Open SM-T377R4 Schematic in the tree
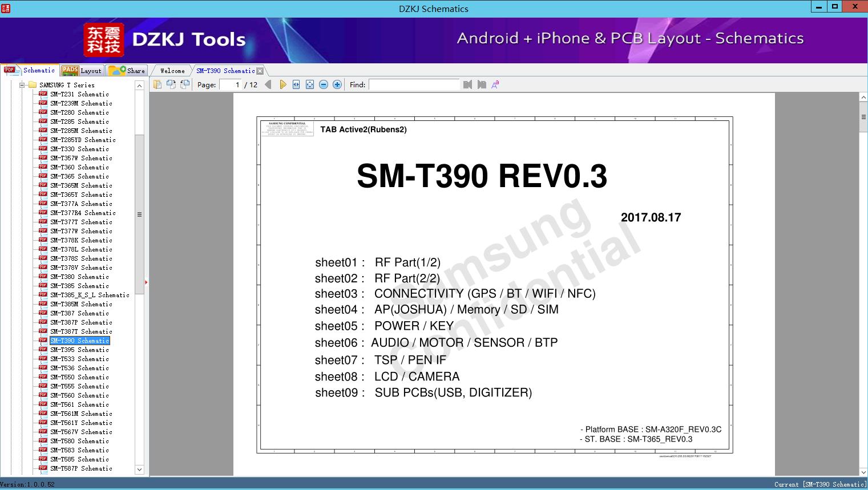 click(x=83, y=213)
